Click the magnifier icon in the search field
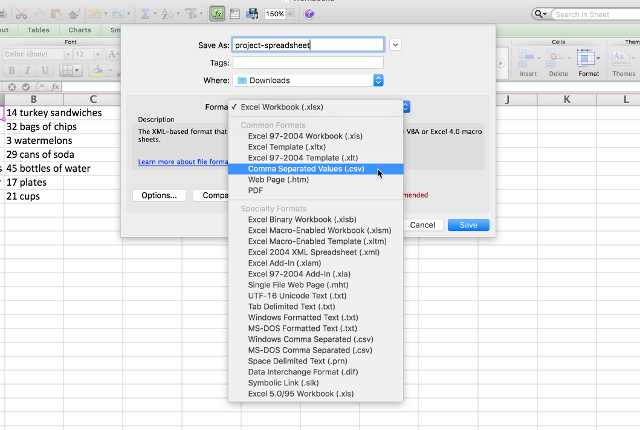Image resolution: width=640 pixels, height=430 pixels. (x=540, y=14)
